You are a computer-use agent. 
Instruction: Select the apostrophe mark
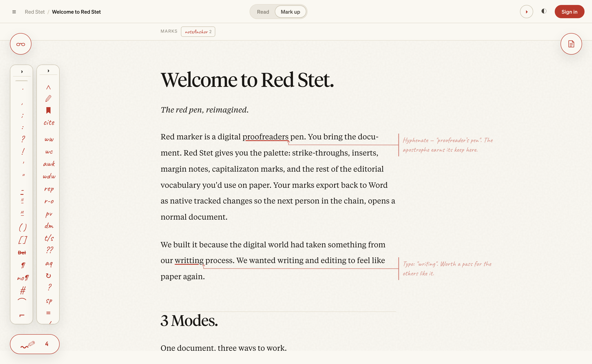click(23, 163)
